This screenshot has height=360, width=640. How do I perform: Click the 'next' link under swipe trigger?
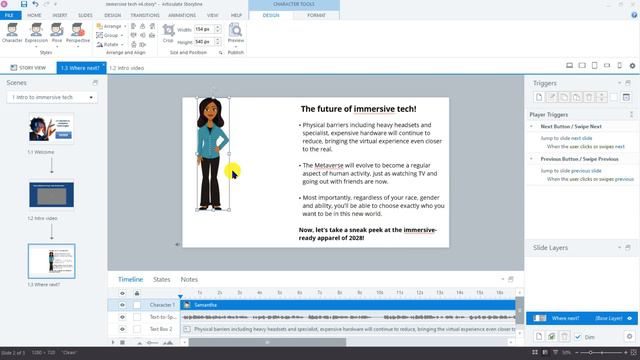pyautogui.click(x=620, y=146)
